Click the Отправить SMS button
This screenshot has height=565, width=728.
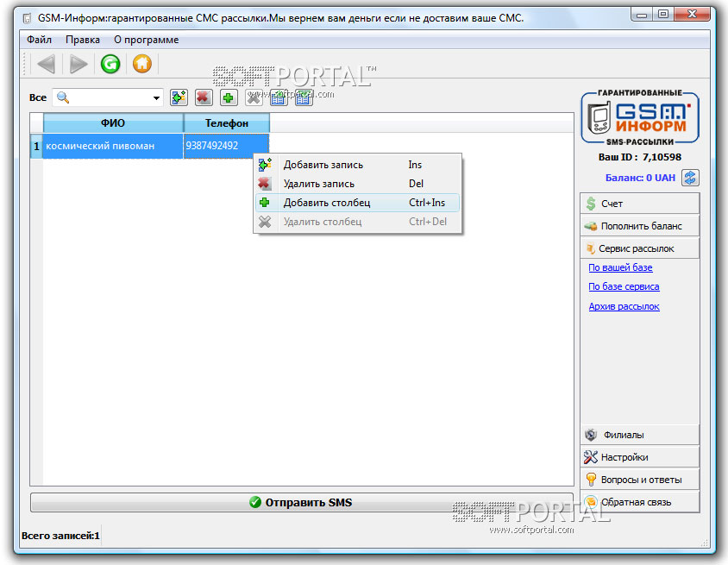click(302, 502)
